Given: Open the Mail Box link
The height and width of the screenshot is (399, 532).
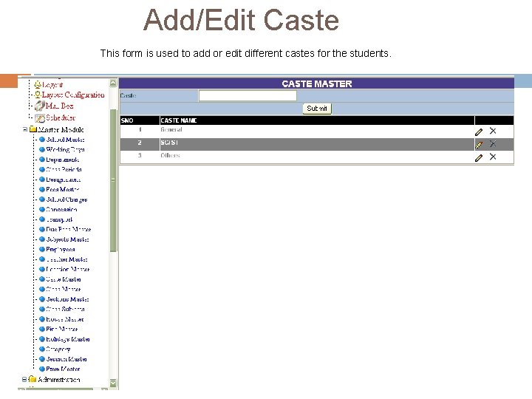Looking at the screenshot, I should 59,106.
